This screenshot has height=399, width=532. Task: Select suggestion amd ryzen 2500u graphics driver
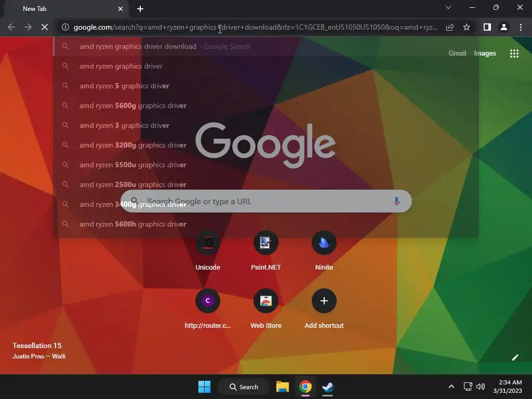point(266,184)
